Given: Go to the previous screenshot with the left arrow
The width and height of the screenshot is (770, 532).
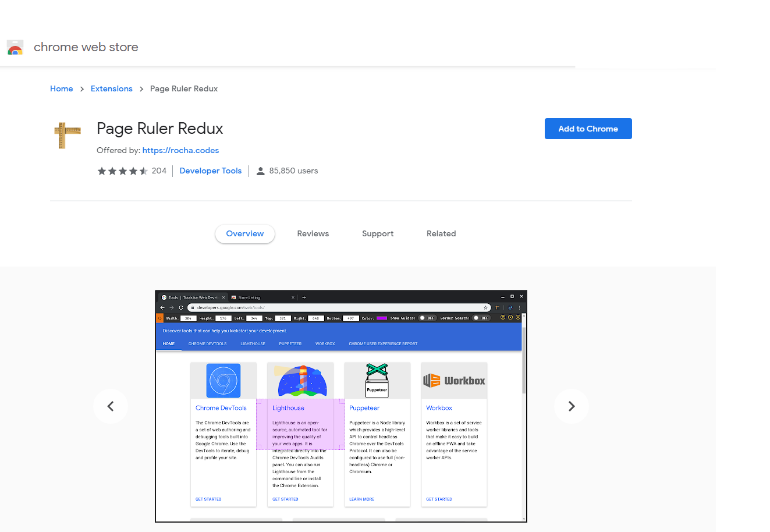Looking at the screenshot, I should [x=111, y=406].
